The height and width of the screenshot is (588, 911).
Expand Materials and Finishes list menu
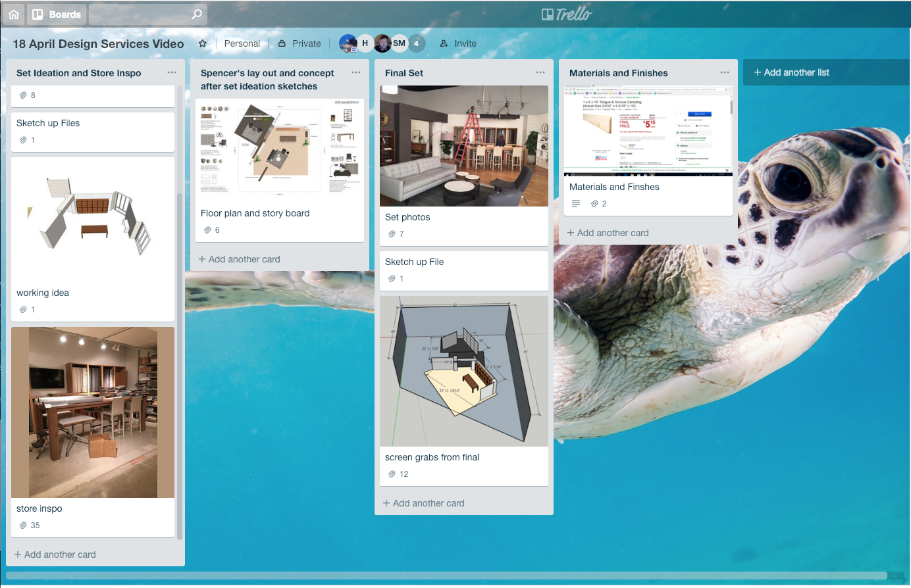click(725, 73)
